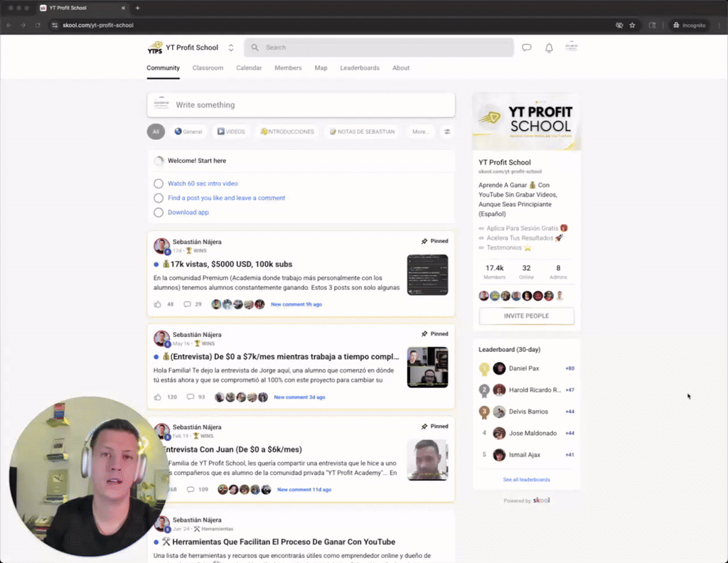Screen dimensions: 728x563
Task: Click the Write something box
Action: click(301, 105)
